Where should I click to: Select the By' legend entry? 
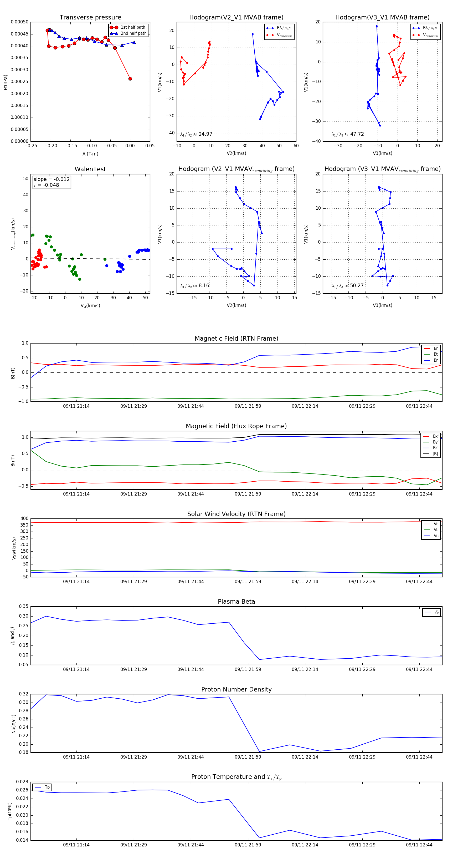coord(431,442)
